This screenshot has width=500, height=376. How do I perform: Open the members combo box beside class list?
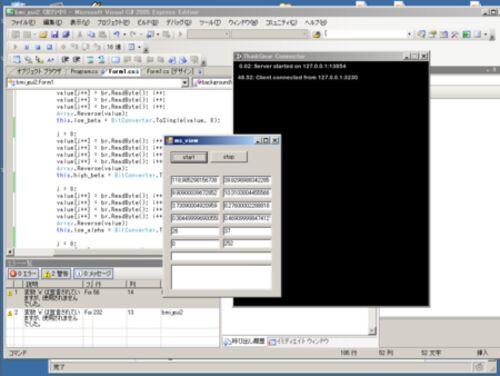213,83
